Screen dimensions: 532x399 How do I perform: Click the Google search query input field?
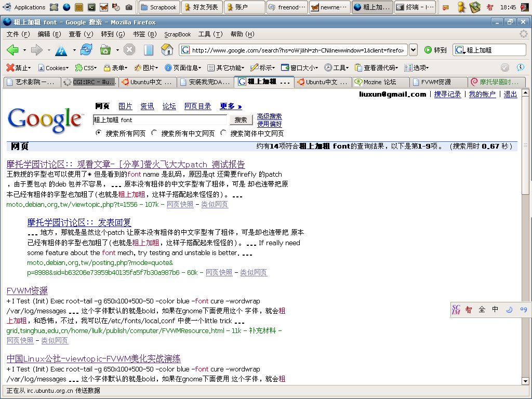(159, 120)
